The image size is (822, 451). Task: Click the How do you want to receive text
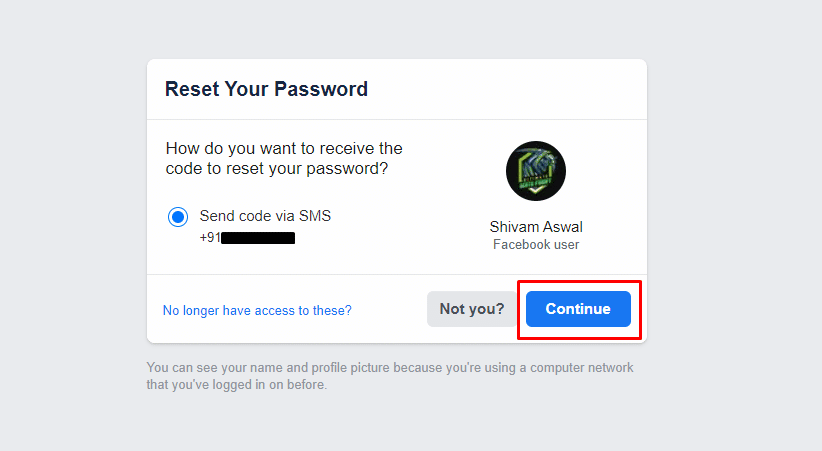point(284,148)
